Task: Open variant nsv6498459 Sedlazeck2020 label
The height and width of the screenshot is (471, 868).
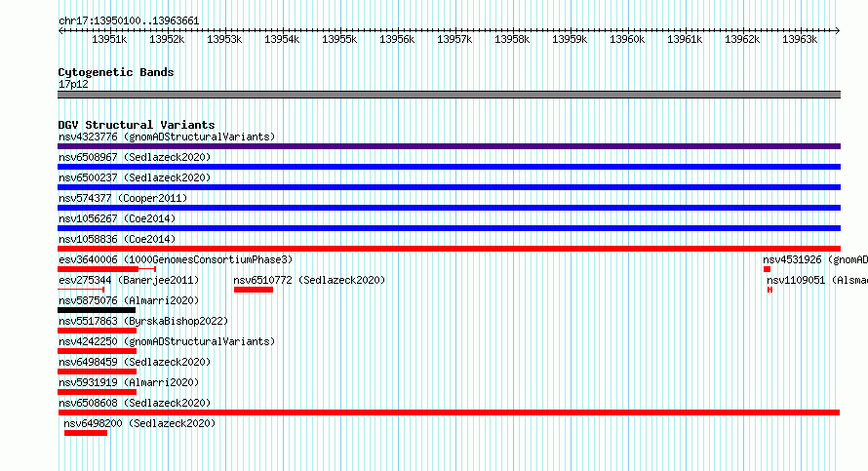Action: pyautogui.click(x=135, y=362)
